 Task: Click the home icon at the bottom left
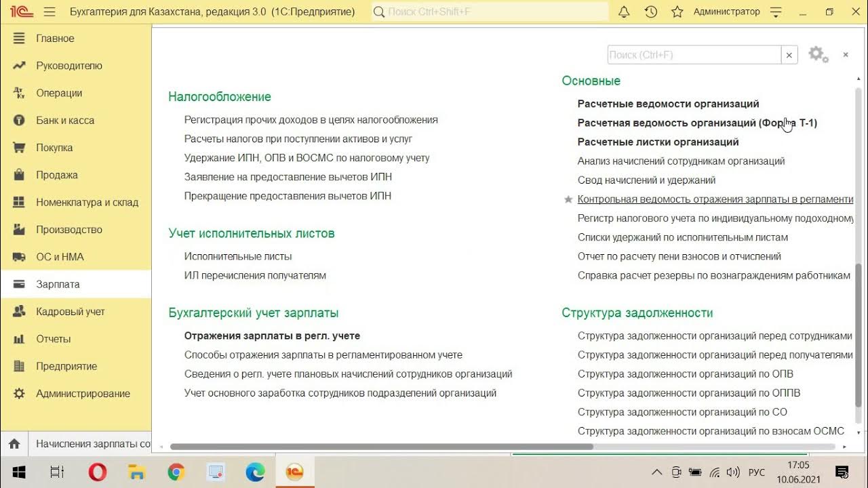coord(14,444)
